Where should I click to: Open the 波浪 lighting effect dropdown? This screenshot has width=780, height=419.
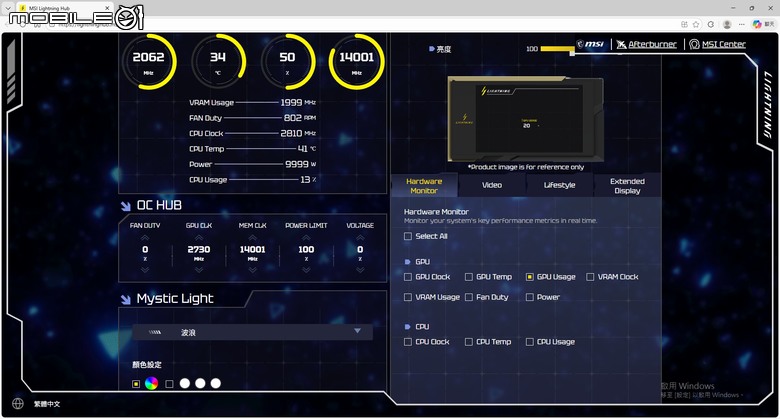tap(253, 332)
